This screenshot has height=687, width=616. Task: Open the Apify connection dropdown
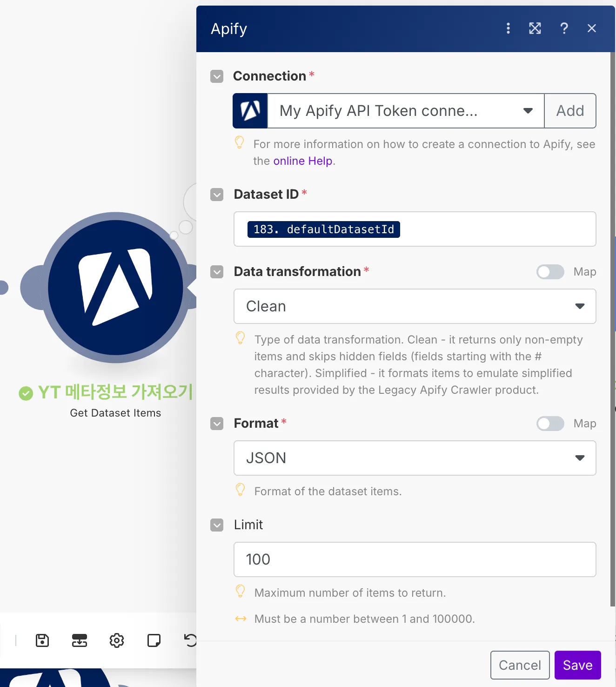406,111
